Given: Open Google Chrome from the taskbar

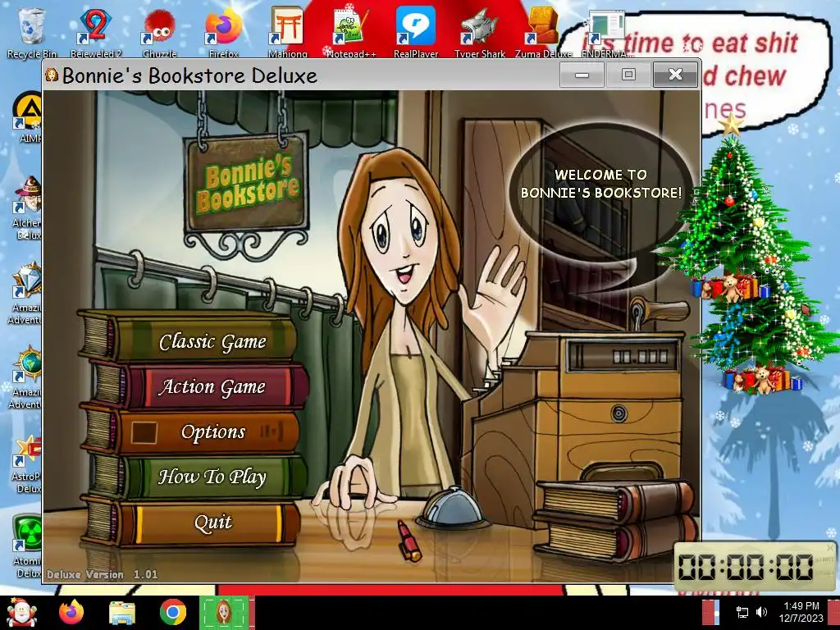Looking at the screenshot, I should 172,613.
